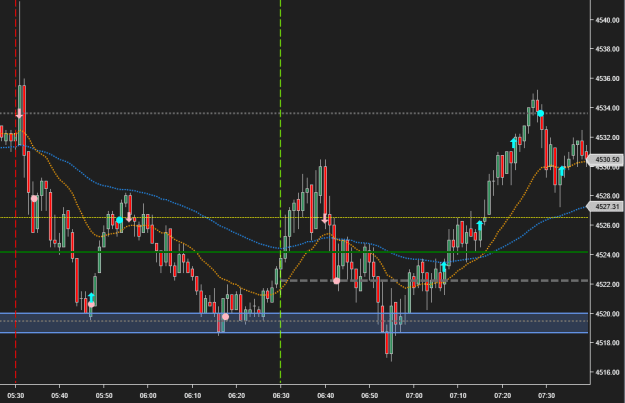
Task: Click the 4526.00 price axis label
Action: tap(607, 226)
